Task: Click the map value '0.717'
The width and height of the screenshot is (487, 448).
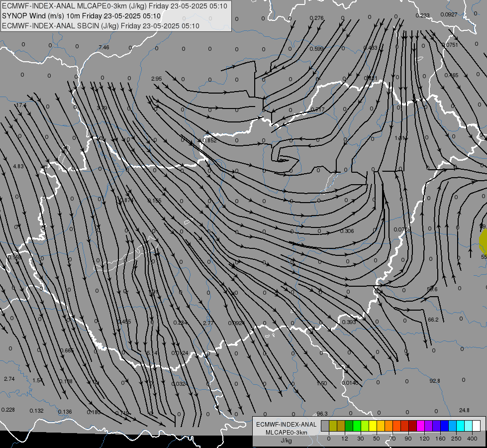Action: (x=317, y=110)
